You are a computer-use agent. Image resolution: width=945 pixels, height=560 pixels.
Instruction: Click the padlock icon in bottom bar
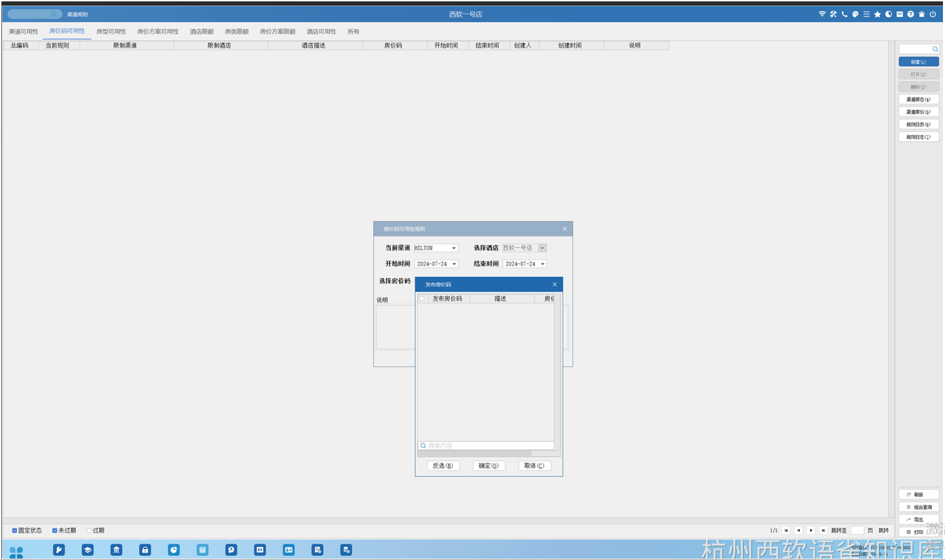[x=145, y=550]
